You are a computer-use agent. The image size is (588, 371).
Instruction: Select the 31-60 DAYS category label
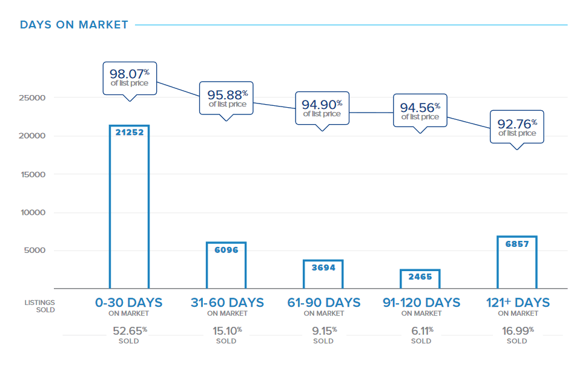[227, 303]
